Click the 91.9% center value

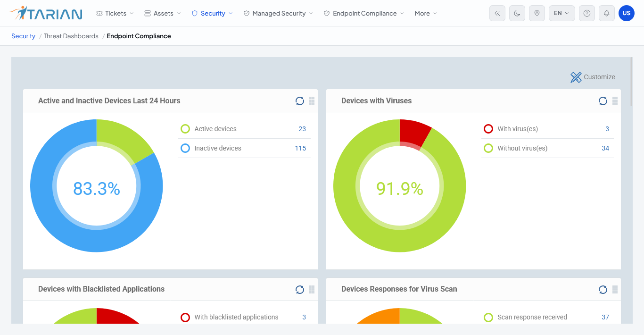tap(400, 189)
